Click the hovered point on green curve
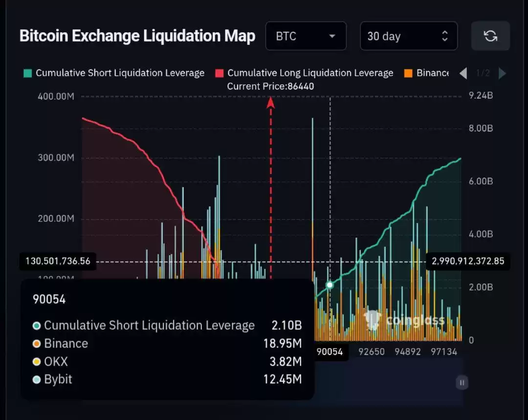The image size is (528, 420). pos(330,285)
